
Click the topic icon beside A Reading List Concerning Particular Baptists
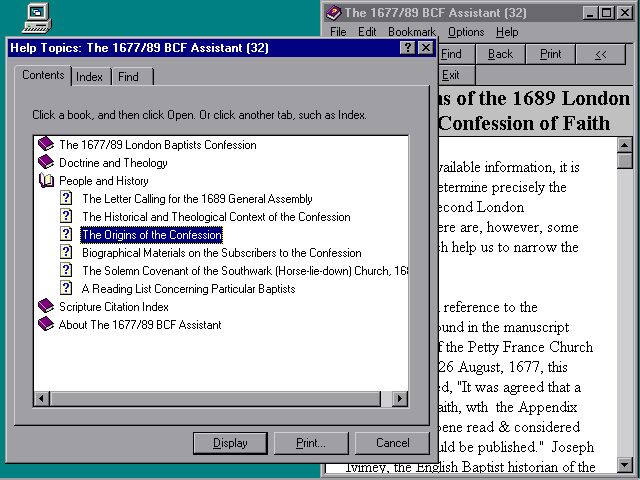(x=66, y=288)
